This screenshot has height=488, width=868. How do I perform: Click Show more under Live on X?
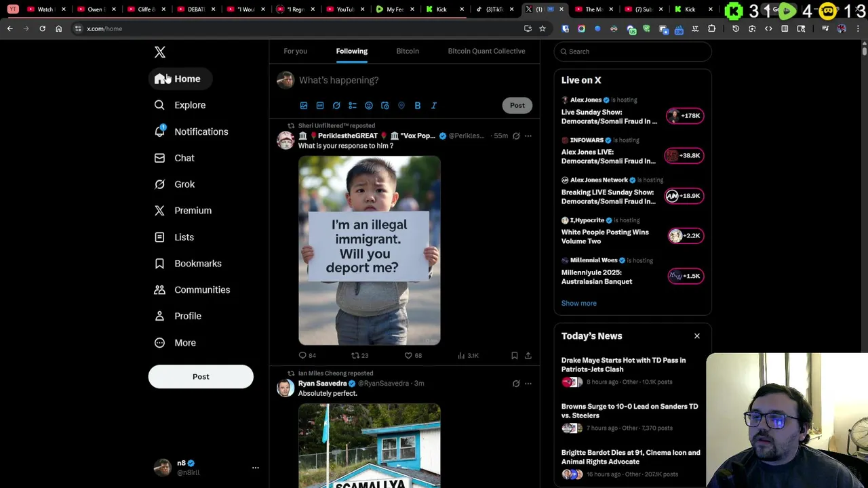pyautogui.click(x=578, y=303)
